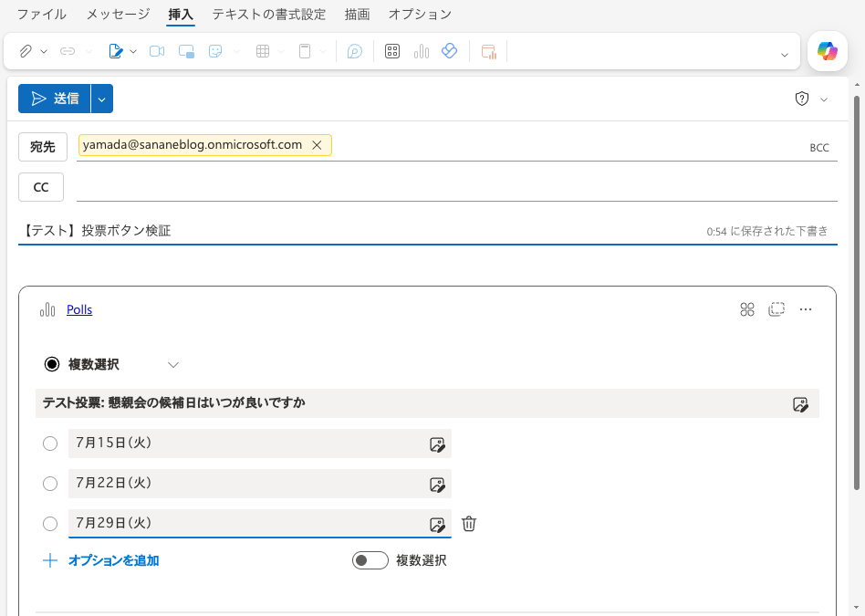This screenshot has height=616, width=865.
Task: Switch to メッセージ tab
Action: point(118,15)
